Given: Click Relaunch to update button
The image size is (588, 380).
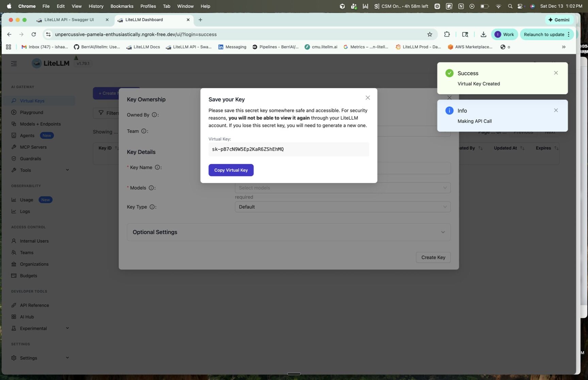Looking at the screenshot, I should 547,34.
